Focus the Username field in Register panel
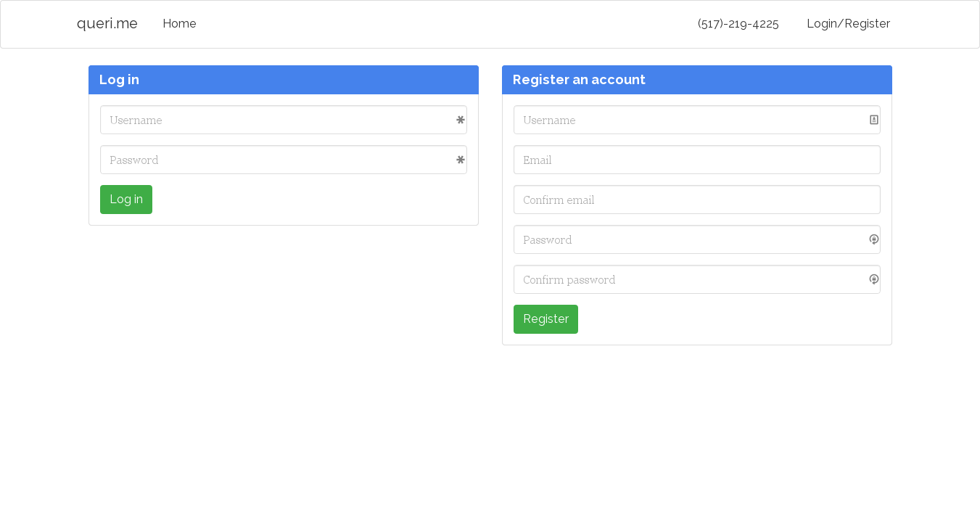This screenshot has height=505, width=980. point(689,120)
